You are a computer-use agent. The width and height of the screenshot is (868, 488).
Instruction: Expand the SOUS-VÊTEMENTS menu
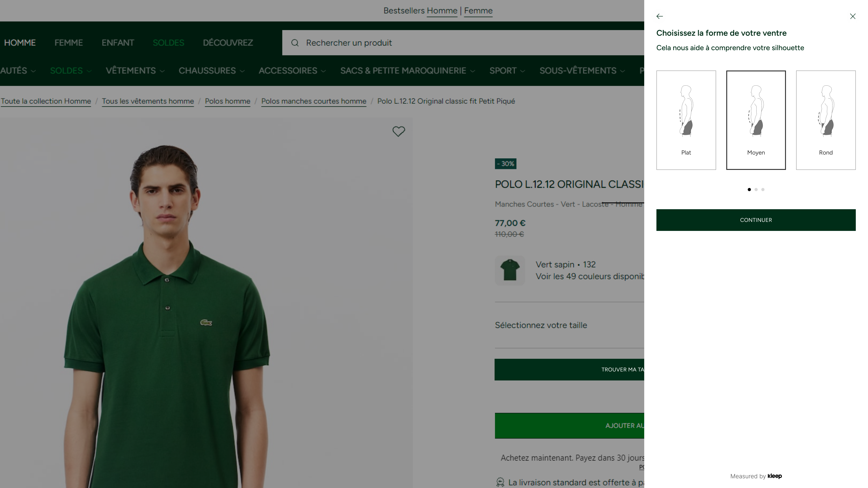(582, 71)
